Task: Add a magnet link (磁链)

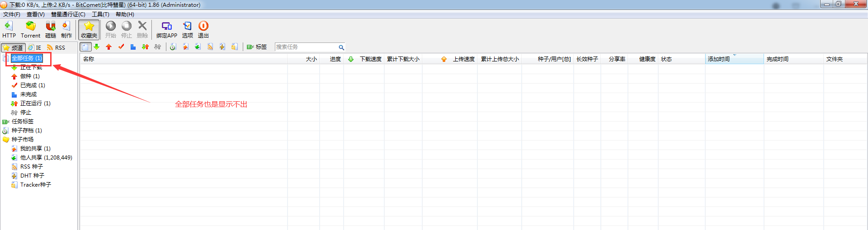Action: tap(51, 29)
